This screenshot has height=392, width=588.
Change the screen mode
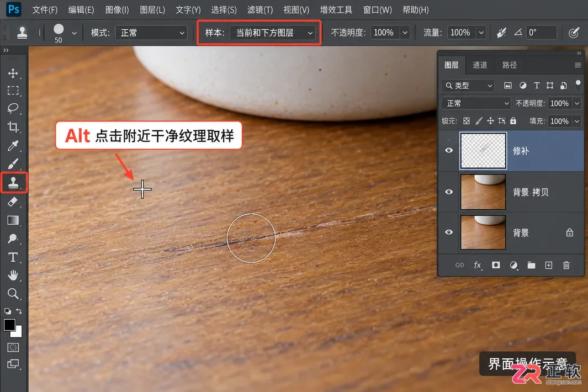click(x=13, y=364)
